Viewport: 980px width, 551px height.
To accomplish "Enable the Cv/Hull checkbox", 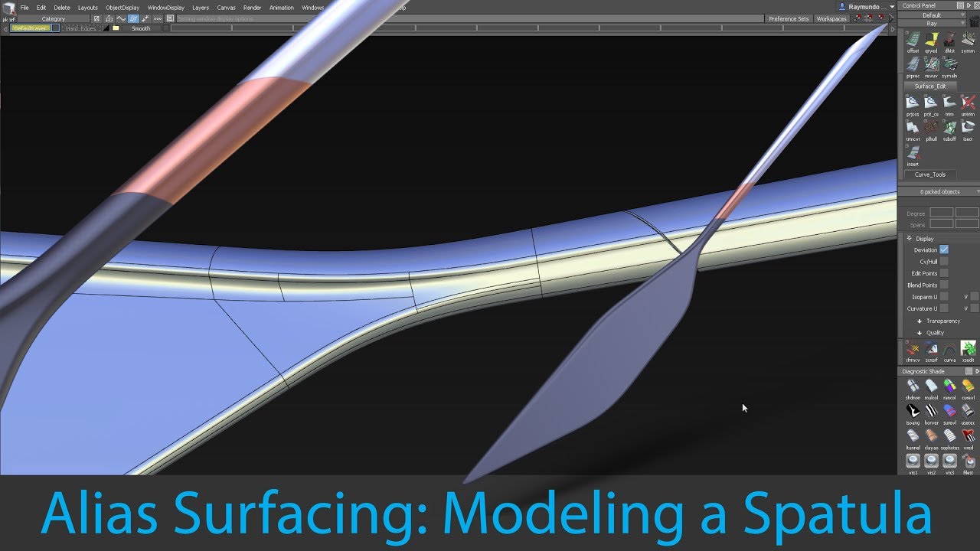I will coord(944,261).
